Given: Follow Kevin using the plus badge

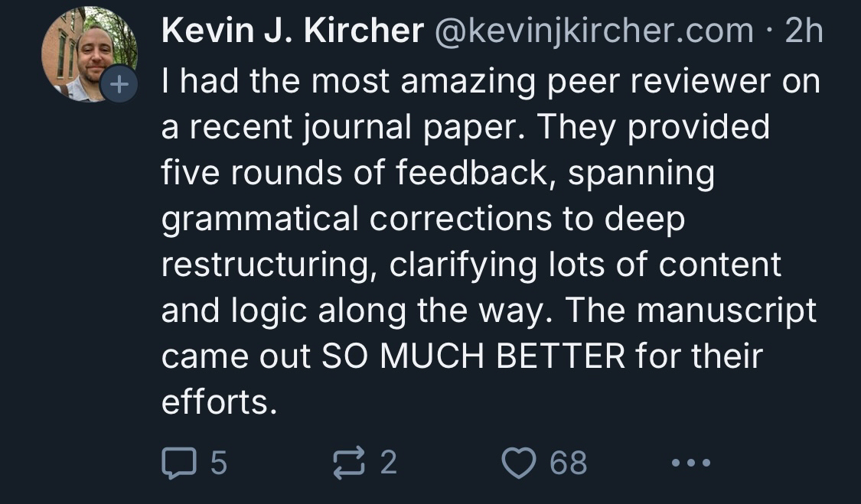Looking at the screenshot, I should click(x=117, y=85).
